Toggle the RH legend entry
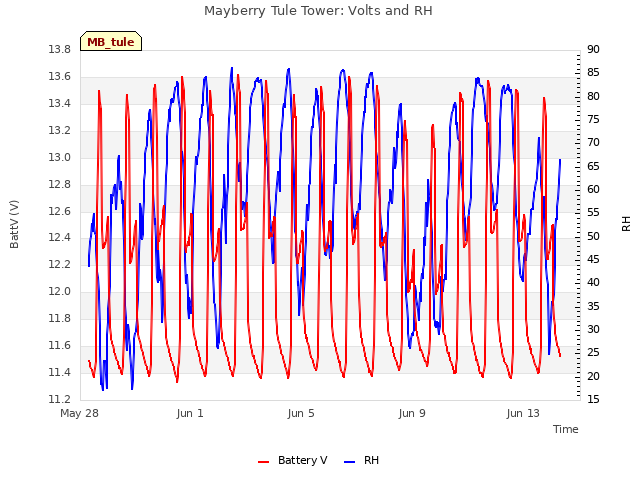 [x=362, y=460]
